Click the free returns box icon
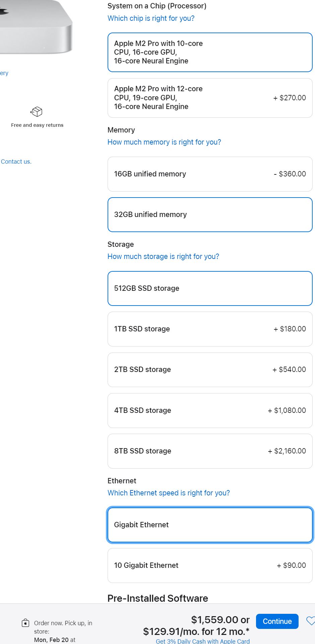This screenshot has height=644, width=315. [36, 112]
